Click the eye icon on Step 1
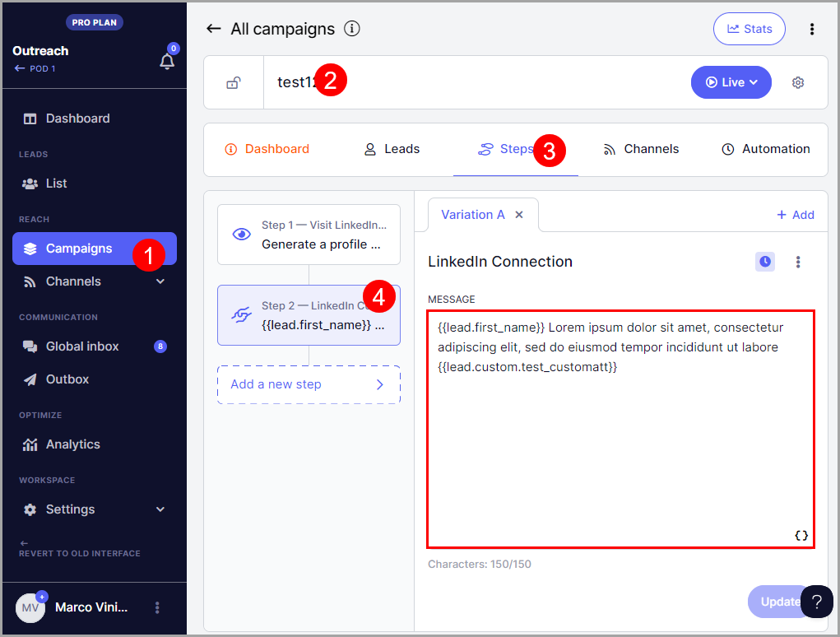840x637 pixels. pyautogui.click(x=242, y=234)
